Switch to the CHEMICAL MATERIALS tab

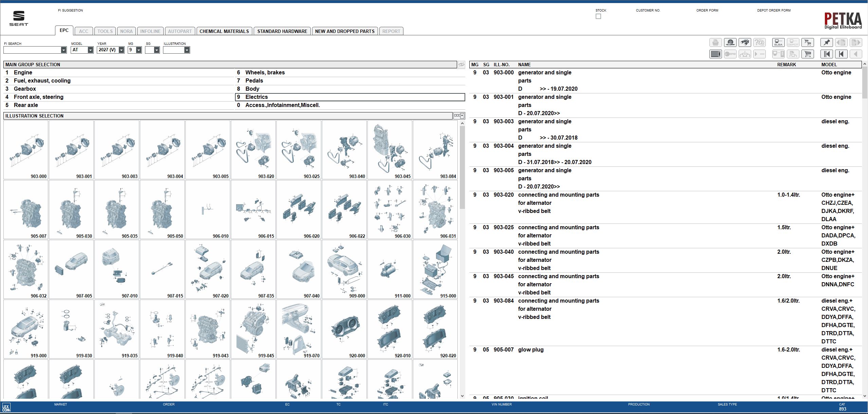tap(224, 31)
